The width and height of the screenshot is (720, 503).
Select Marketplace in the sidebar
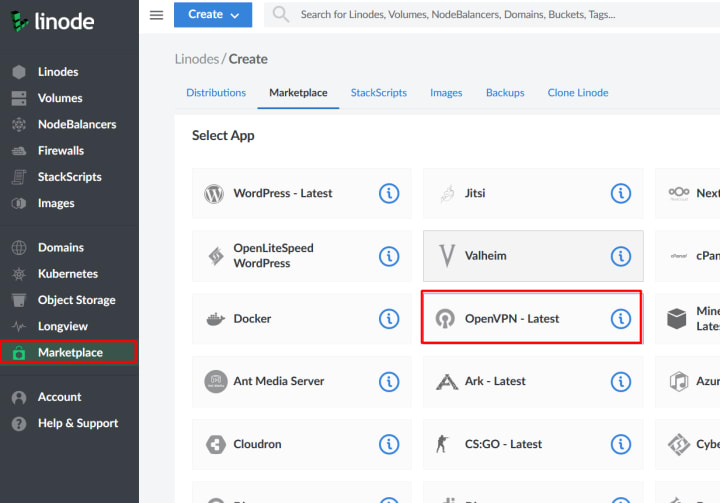(x=68, y=352)
